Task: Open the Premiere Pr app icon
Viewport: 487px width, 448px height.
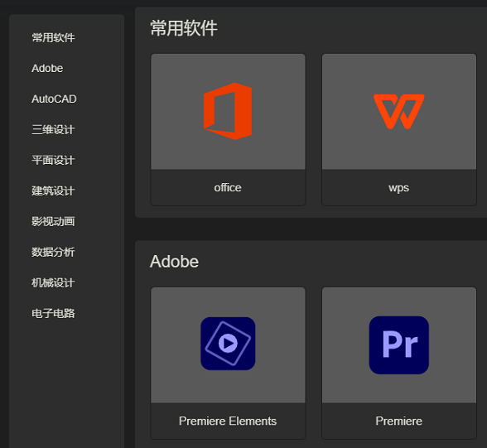Action: click(x=399, y=345)
